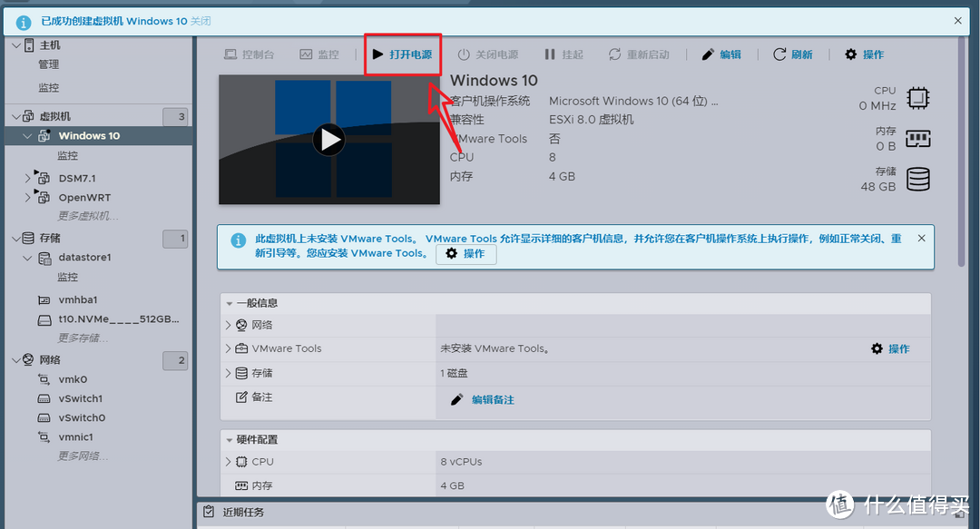
Task: Click the 更多存储 link
Action: 83,338
